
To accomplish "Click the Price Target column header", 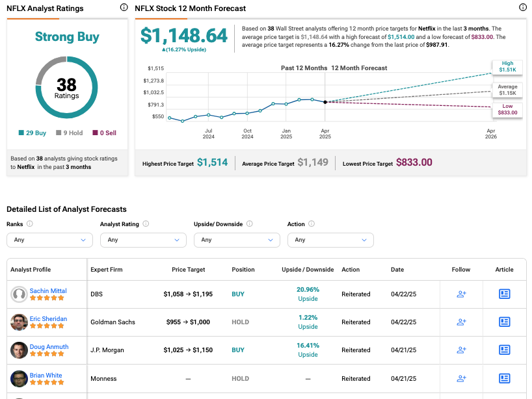I will (189, 270).
